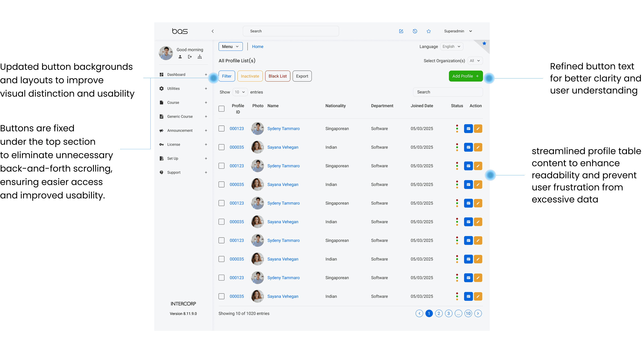
Task: Expand the Superadmin account dropdown
Action: pos(458,31)
